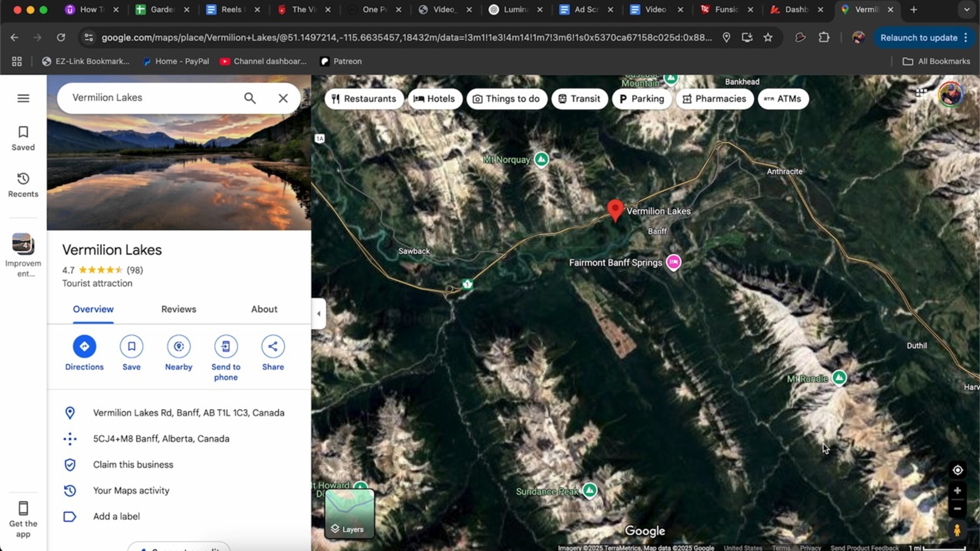Zoom in the map

(958, 491)
